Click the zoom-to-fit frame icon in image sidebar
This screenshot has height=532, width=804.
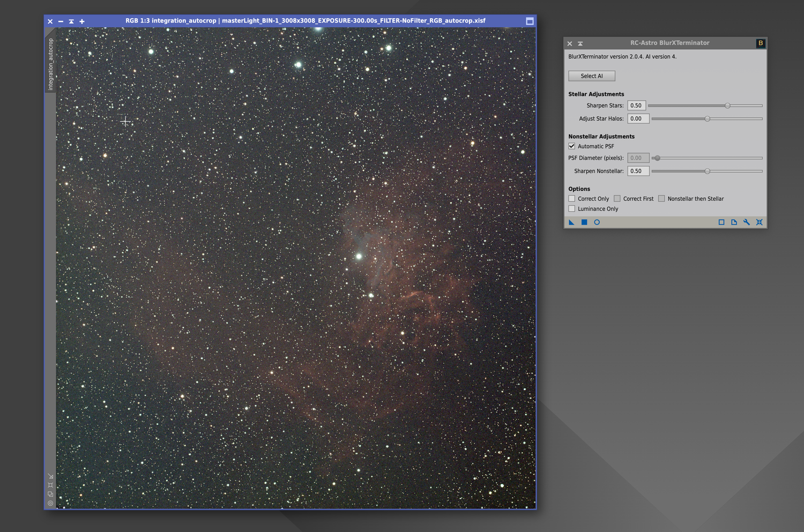coord(50,485)
